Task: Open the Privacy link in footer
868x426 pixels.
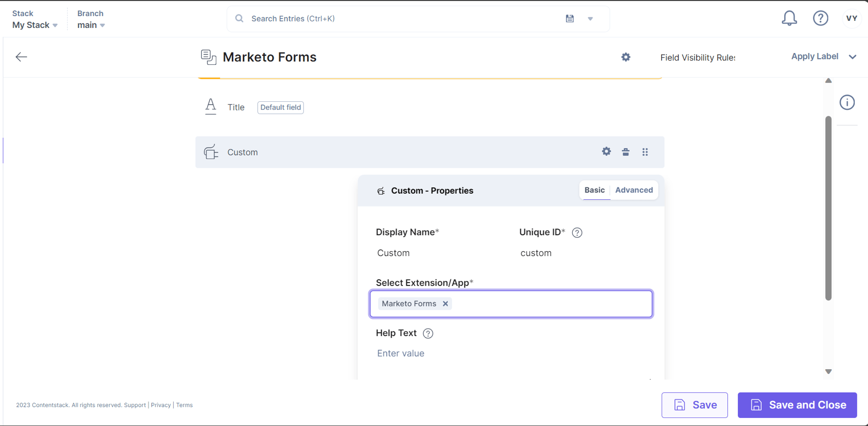Action: [161, 405]
